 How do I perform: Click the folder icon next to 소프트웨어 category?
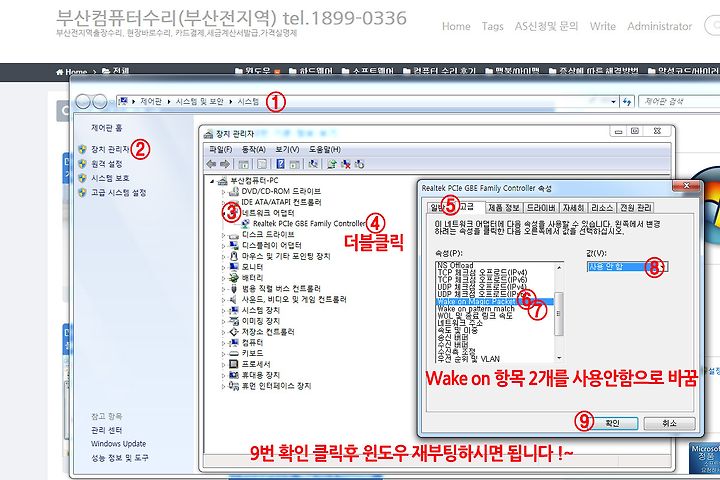tap(346, 71)
